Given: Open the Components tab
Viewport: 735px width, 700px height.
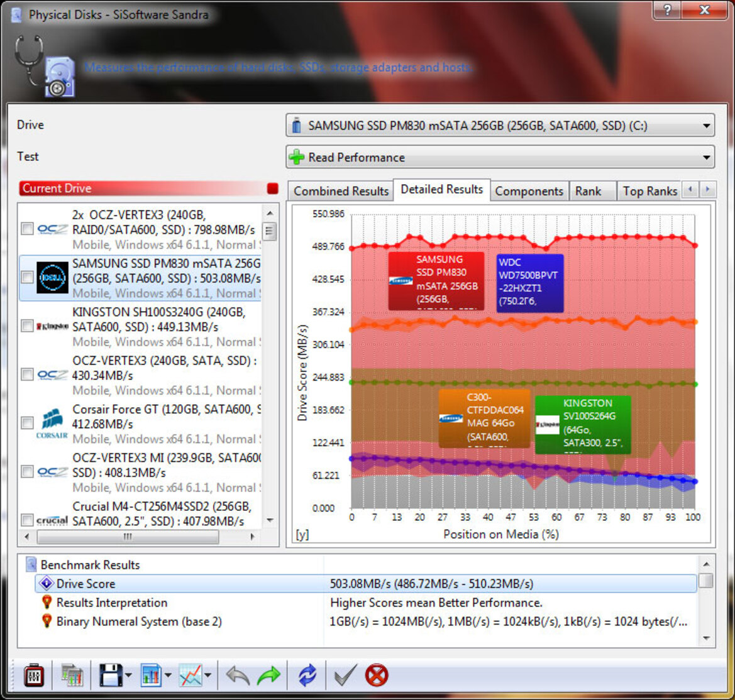Looking at the screenshot, I should [x=529, y=191].
